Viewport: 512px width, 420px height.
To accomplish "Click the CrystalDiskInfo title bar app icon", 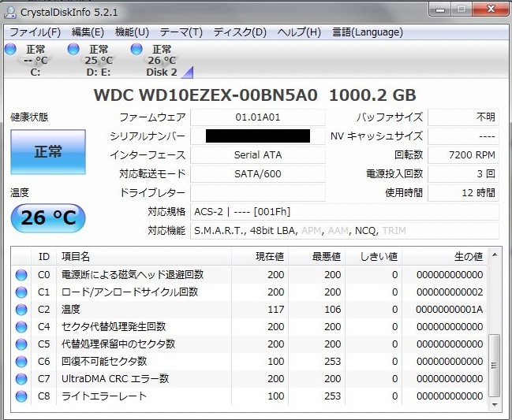I will click(x=10, y=13).
